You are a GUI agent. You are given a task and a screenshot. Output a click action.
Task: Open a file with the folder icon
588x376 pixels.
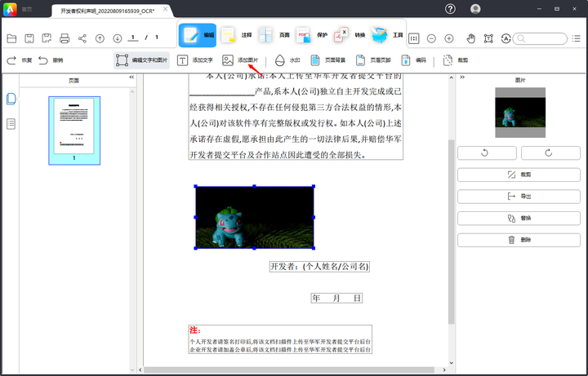click(x=11, y=38)
